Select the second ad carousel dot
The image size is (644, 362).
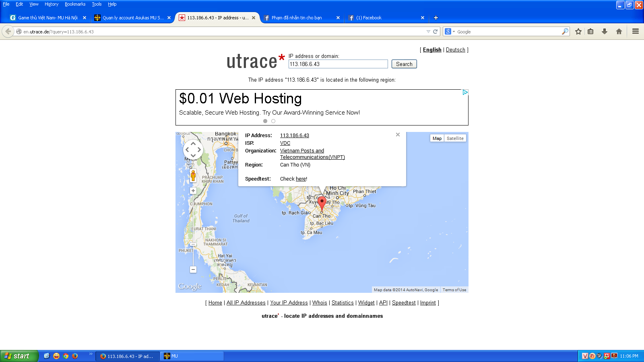[273, 121]
